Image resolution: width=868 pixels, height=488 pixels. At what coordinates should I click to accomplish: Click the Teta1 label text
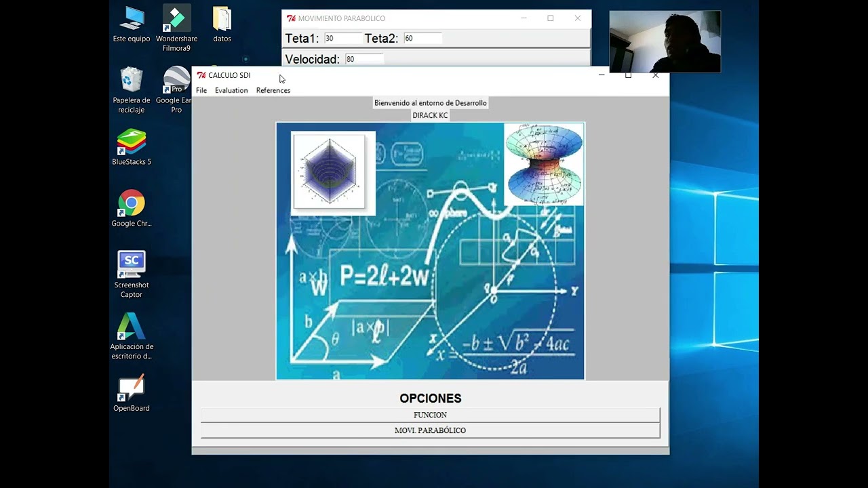[302, 39]
